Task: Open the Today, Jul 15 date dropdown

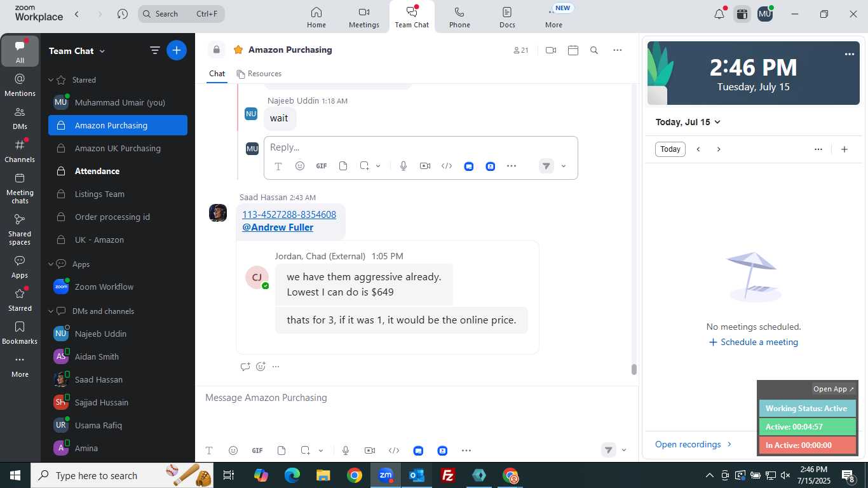Action: tap(688, 122)
